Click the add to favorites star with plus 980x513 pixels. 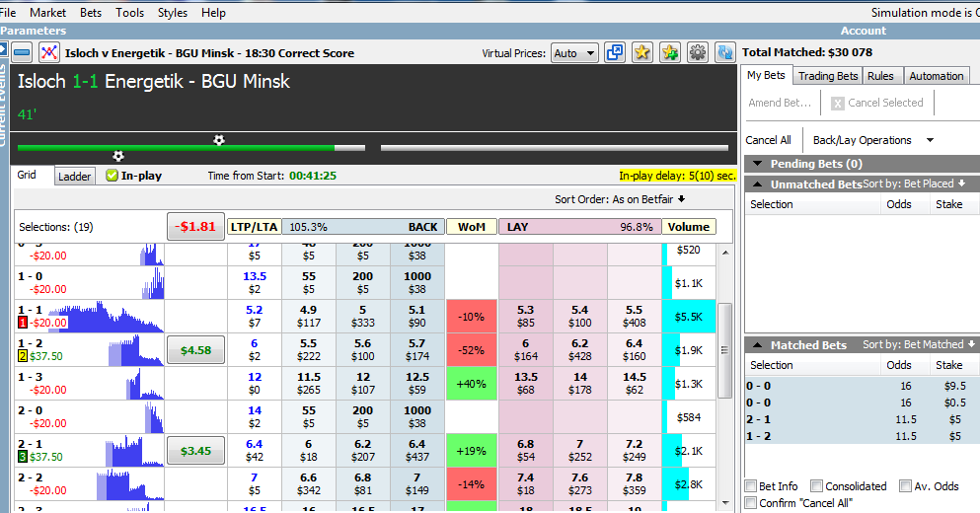(669, 53)
